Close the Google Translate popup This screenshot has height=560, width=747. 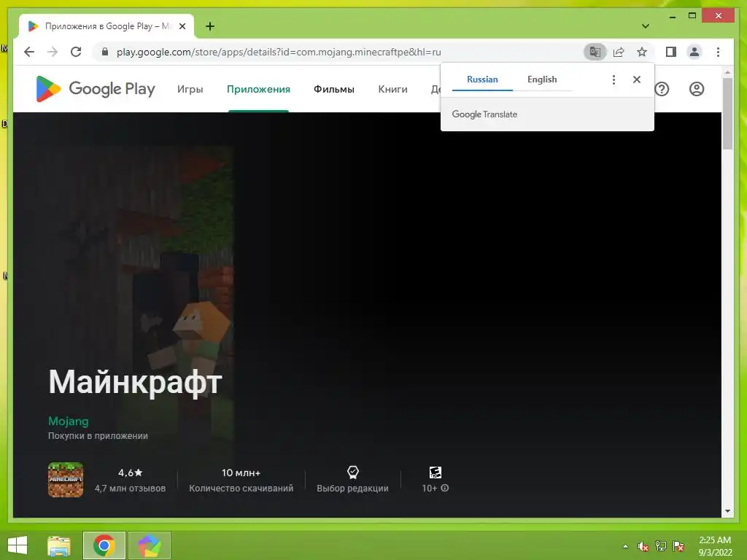pyautogui.click(x=636, y=79)
